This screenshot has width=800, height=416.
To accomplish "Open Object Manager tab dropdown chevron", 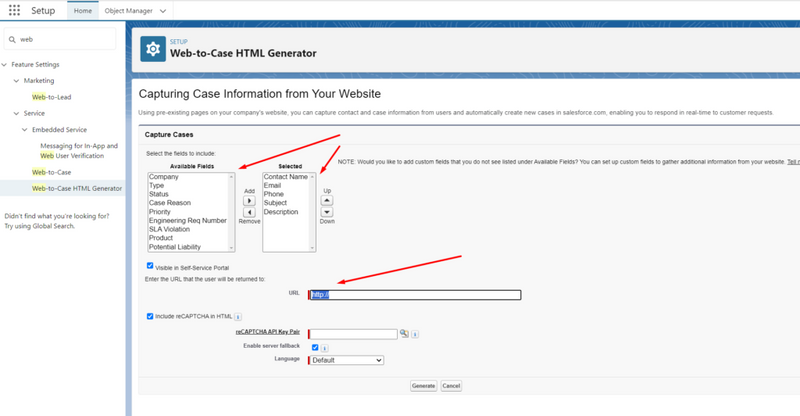I will (x=163, y=11).
